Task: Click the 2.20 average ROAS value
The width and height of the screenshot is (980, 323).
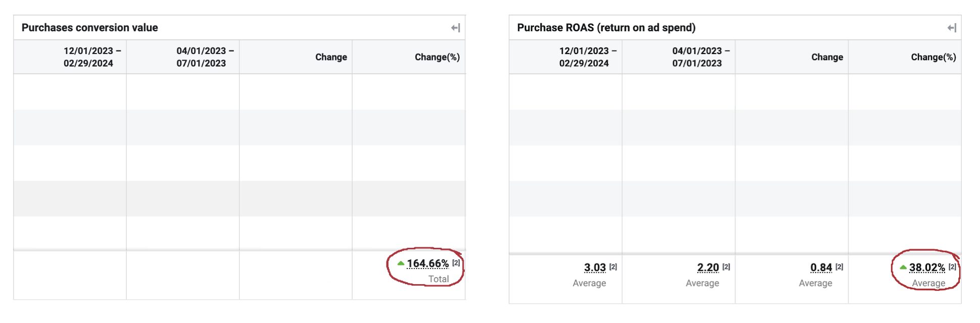Action: tap(708, 267)
